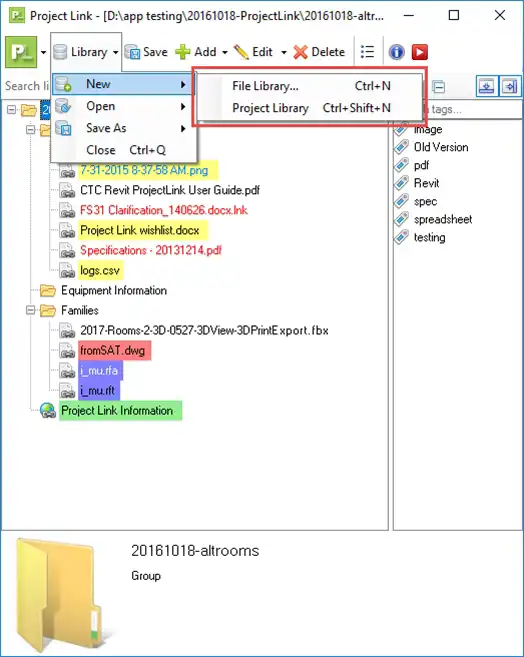Select the Old Version tag

click(x=441, y=147)
